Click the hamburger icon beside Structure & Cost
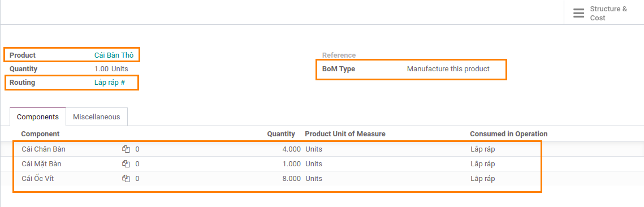 pyautogui.click(x=579, y=13)
